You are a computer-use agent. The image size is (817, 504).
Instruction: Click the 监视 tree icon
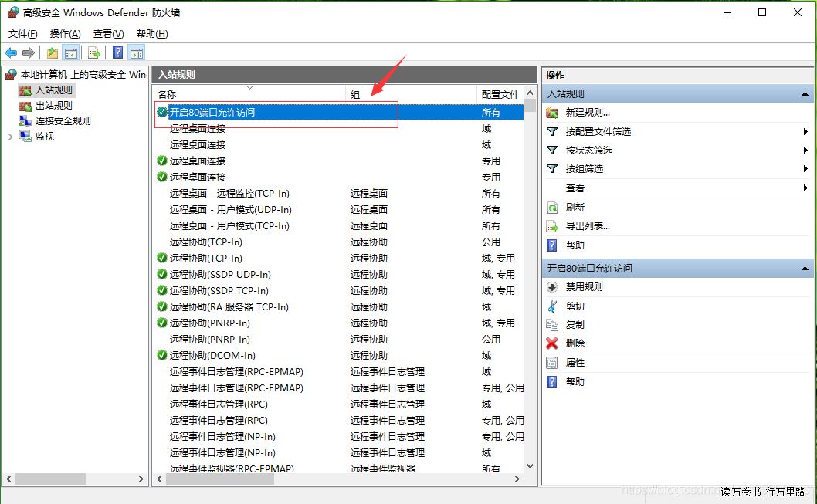pyautogui.click(x=25, y=136)
